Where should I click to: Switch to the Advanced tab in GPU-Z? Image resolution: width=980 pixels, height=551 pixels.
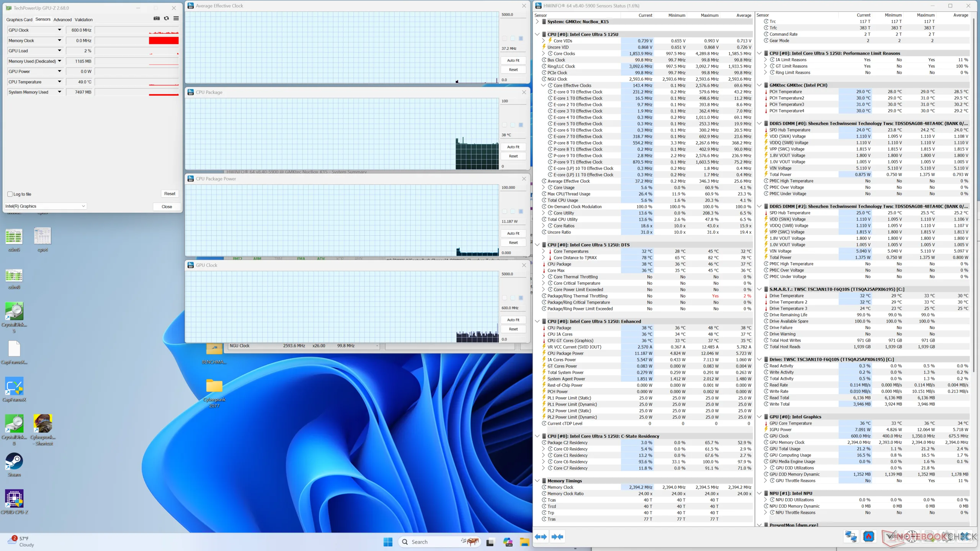62,20
